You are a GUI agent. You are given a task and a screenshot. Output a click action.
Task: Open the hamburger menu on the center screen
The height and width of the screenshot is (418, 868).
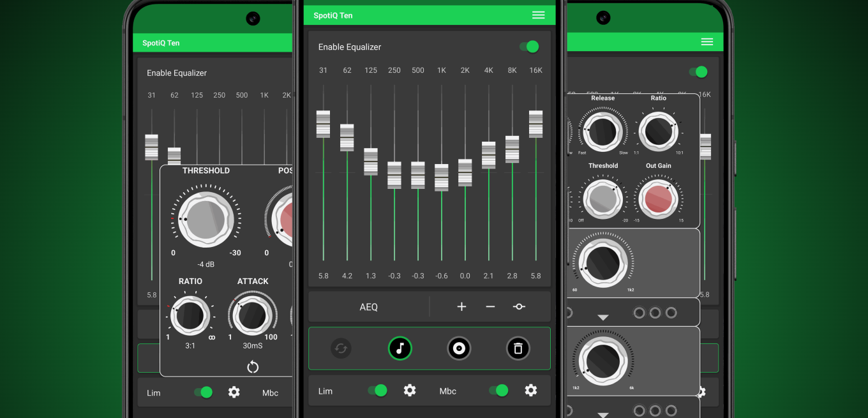pyautogui.click(x=538, y=15)
